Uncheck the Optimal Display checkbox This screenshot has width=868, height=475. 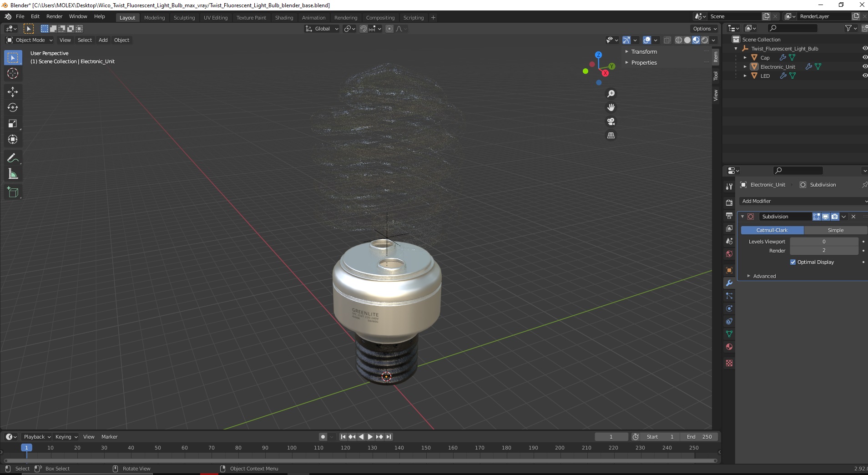[x=793, y=262]
